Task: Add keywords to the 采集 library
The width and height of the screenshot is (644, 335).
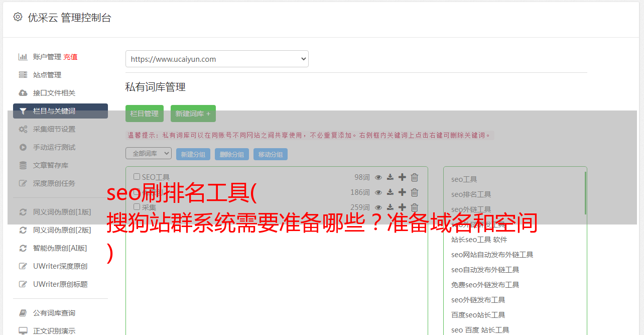Action: tap(402, 207)
